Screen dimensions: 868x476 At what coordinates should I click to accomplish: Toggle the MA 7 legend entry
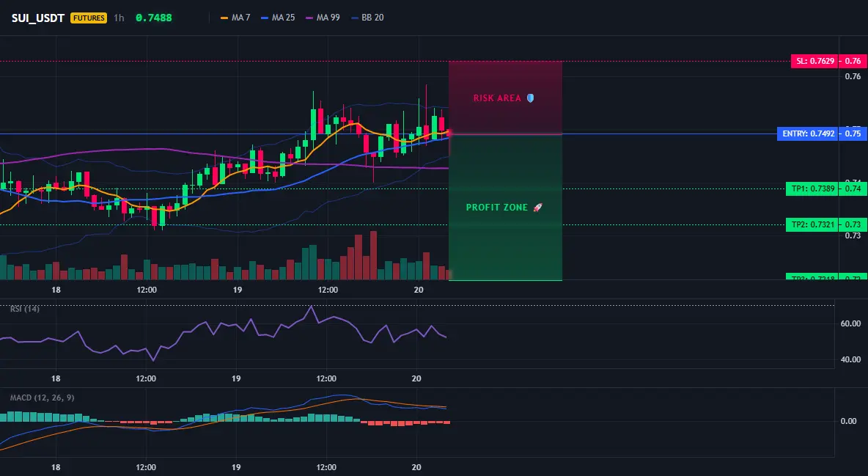235,18
